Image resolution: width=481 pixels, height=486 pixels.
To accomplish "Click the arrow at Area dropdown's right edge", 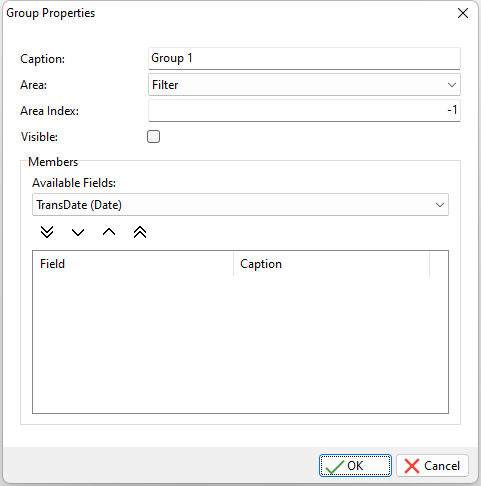I will coord(452,85).
